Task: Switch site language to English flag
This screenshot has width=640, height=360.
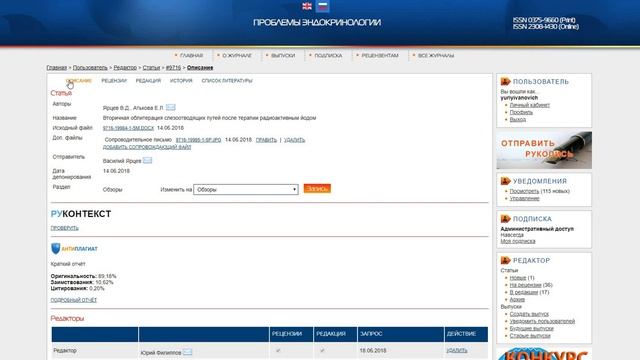Action: coord(307,6)
